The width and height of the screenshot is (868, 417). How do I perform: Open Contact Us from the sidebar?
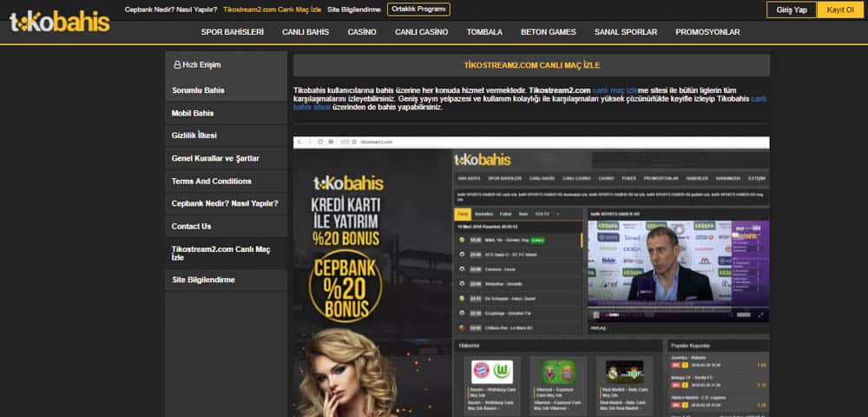click(x=226, y=227)
